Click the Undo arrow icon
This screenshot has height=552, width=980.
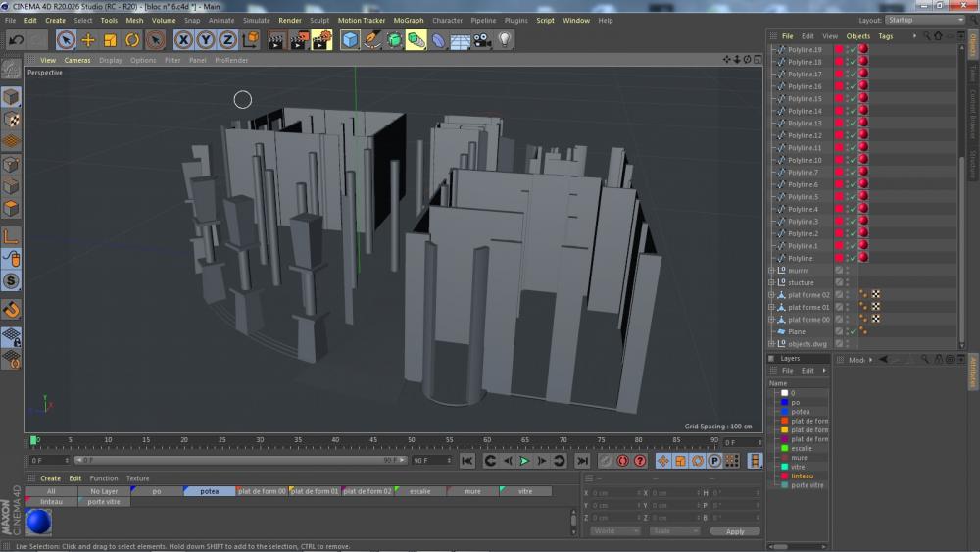[16, 40]
